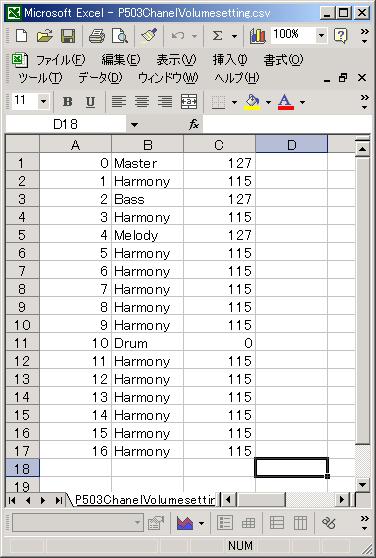Toggle Bold formatting
376x558 pixels.
pyautogui.click(x=67, y=102)
